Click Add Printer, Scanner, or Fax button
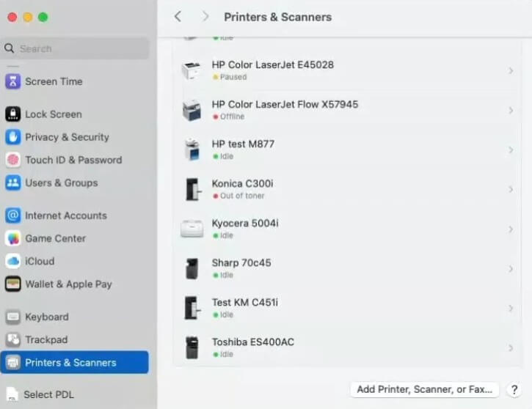The image size is (532, 409). [x=425, y=389]
